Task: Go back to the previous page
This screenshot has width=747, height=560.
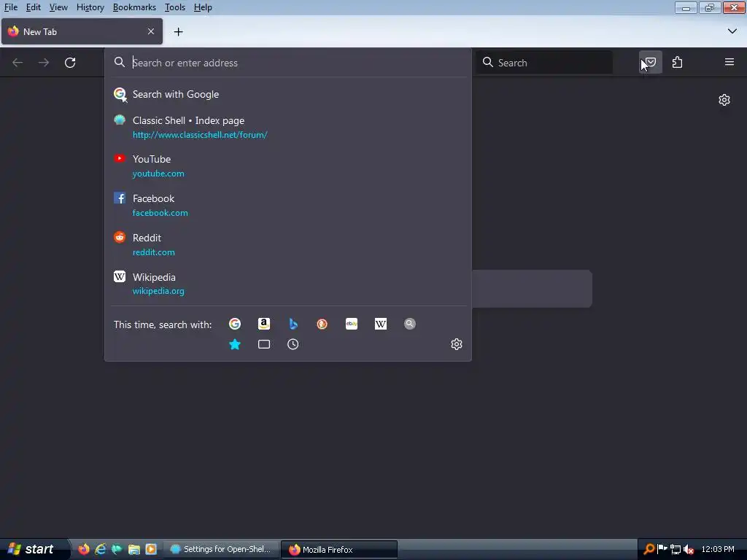Action: click(18, 63)
